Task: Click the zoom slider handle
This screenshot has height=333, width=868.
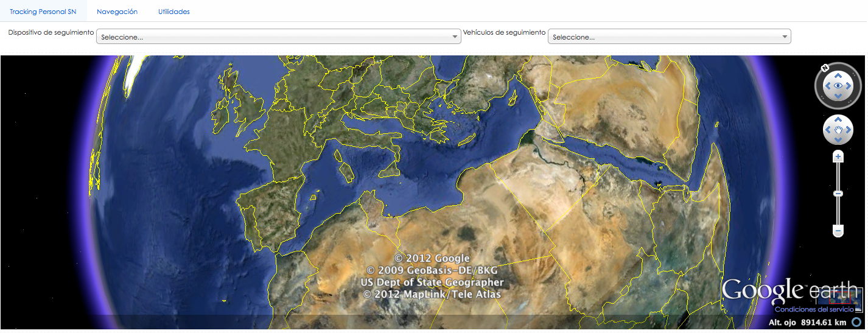Action: tap(838, 194)
